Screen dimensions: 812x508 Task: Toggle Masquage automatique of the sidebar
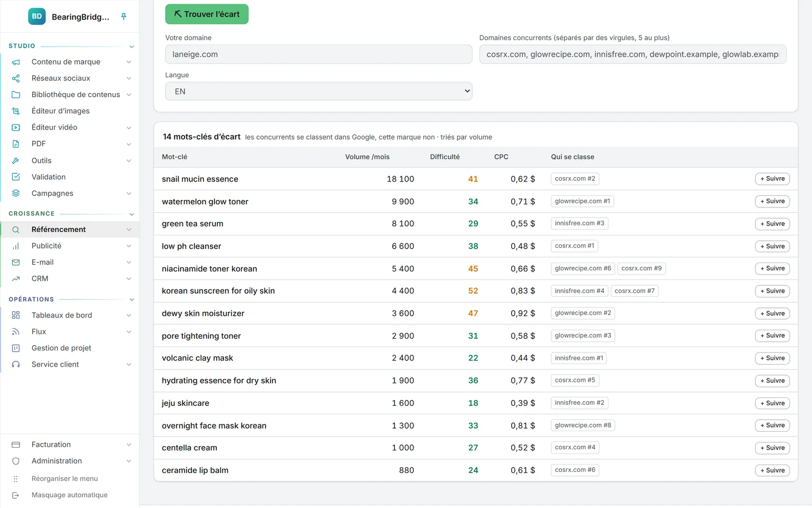click(69, 495)
